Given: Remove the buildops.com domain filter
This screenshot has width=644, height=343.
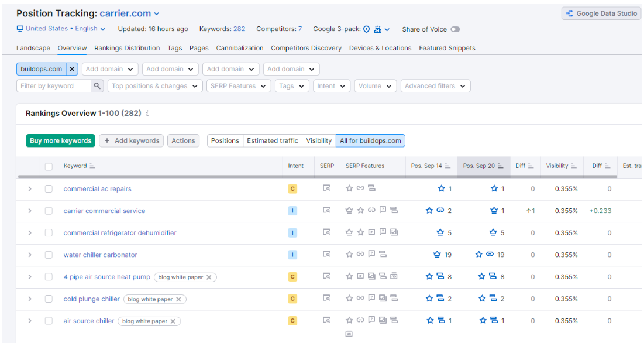Looking at the screenshot, I should 72,69.
